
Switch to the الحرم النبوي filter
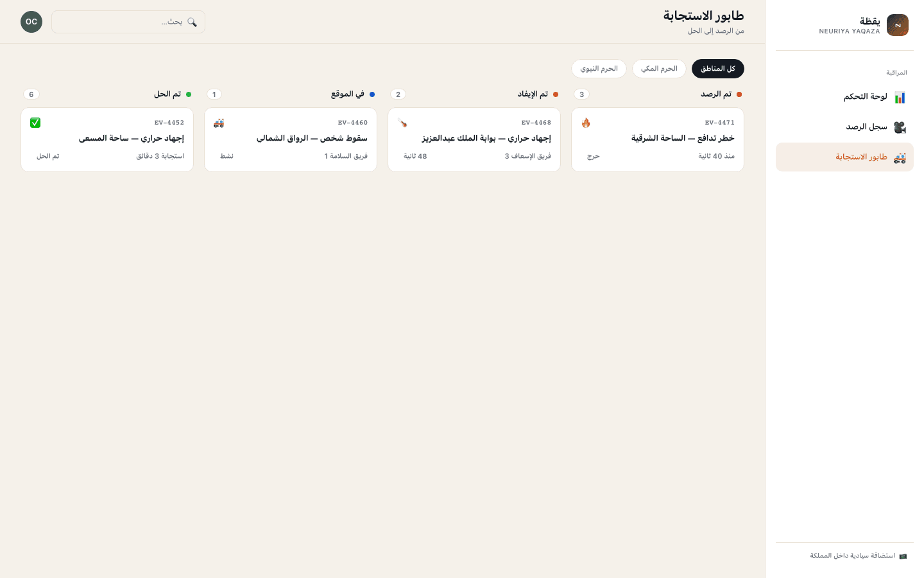[599, 69]
